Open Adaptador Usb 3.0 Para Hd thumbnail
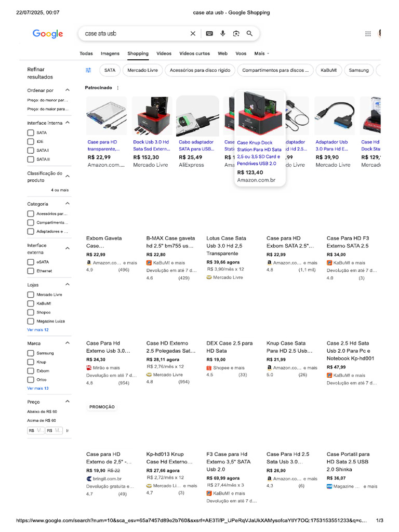Viewport: 399px width, 532px height. (335, 116)
